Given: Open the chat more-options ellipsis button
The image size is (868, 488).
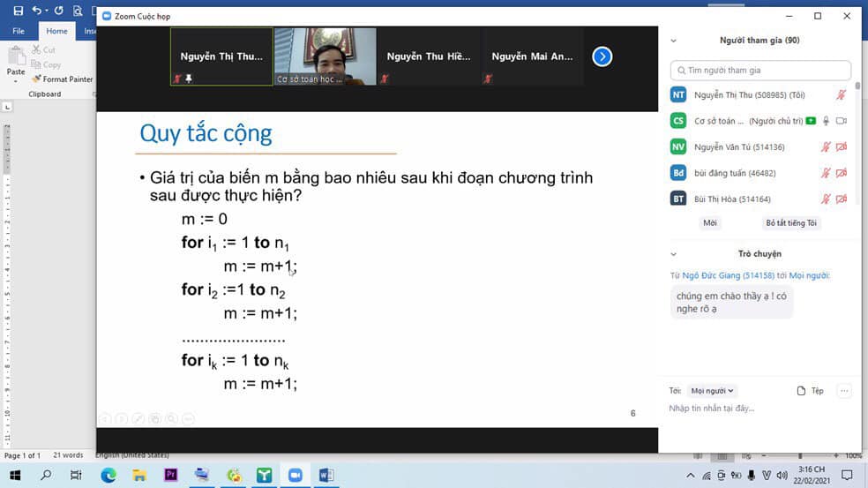Looking at the screenshot, I should (844, 391).
